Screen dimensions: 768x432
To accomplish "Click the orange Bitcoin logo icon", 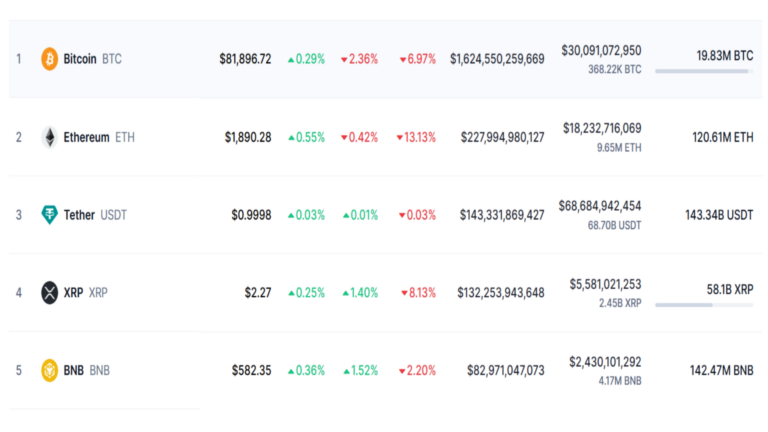I will 49,59.
